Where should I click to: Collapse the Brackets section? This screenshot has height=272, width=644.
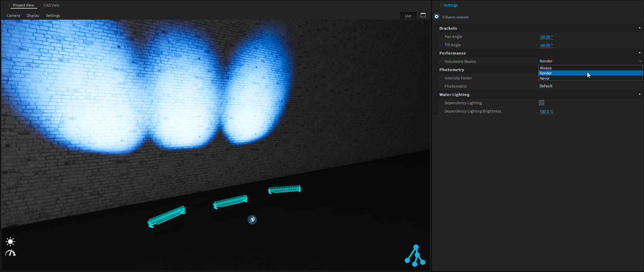point(639,28)
